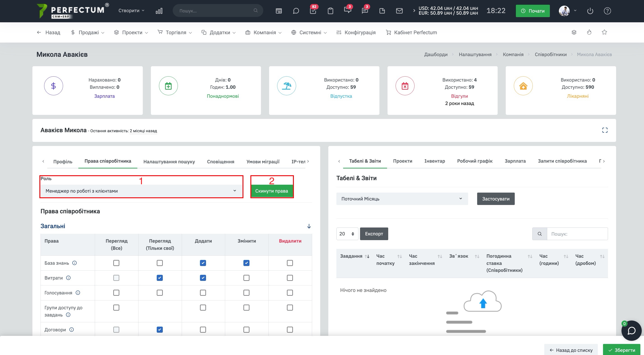This screenshot has width=644, height=355.
Task: Open the calendar icon in top bar
Action: pos(279,11)
